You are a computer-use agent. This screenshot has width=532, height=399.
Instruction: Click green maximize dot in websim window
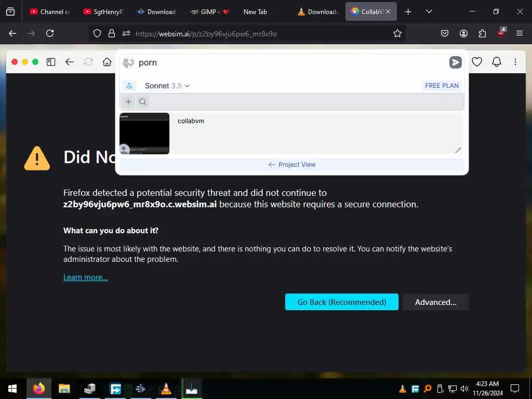click(x=35, y=62)
